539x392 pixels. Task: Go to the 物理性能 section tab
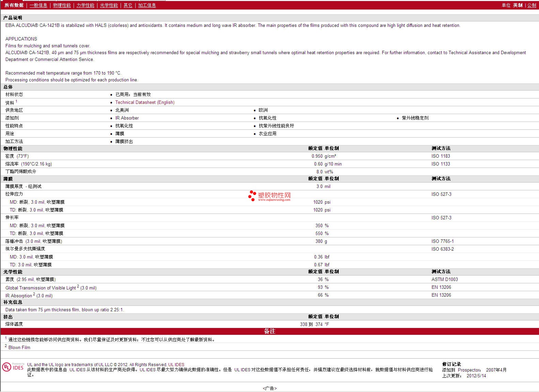62,5
